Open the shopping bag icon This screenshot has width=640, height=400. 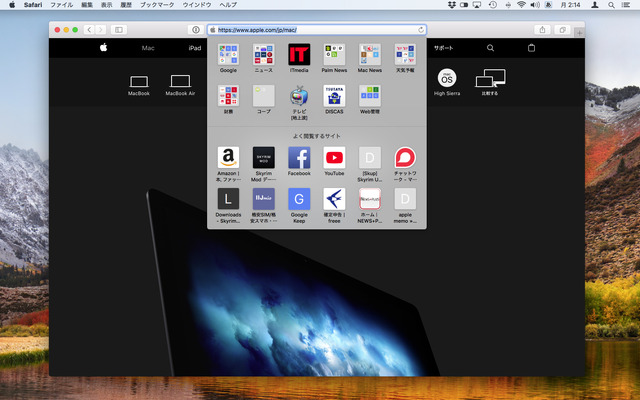(x=531, y=48)
